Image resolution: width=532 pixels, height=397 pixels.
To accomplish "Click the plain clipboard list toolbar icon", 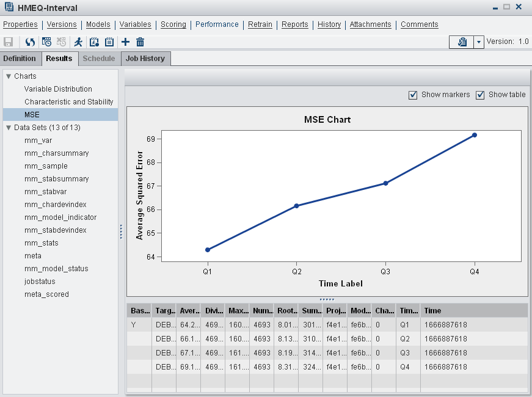I will (109, 42).
